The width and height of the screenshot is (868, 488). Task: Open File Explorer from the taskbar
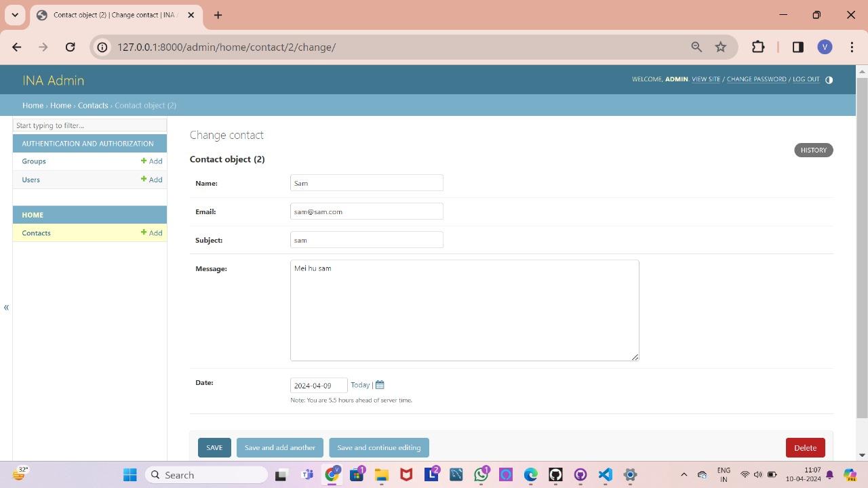(381, 474)
